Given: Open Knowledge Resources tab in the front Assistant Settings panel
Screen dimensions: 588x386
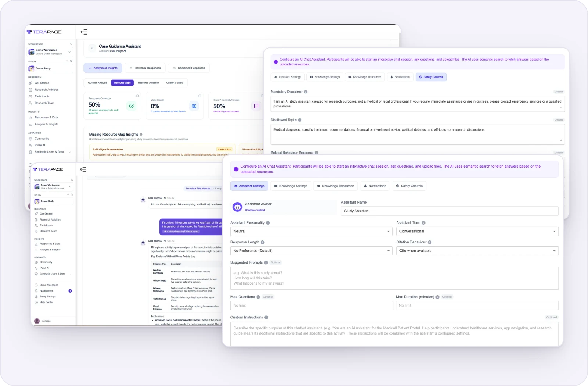Looking at the screenshot, I should click(x=335, y=186).
